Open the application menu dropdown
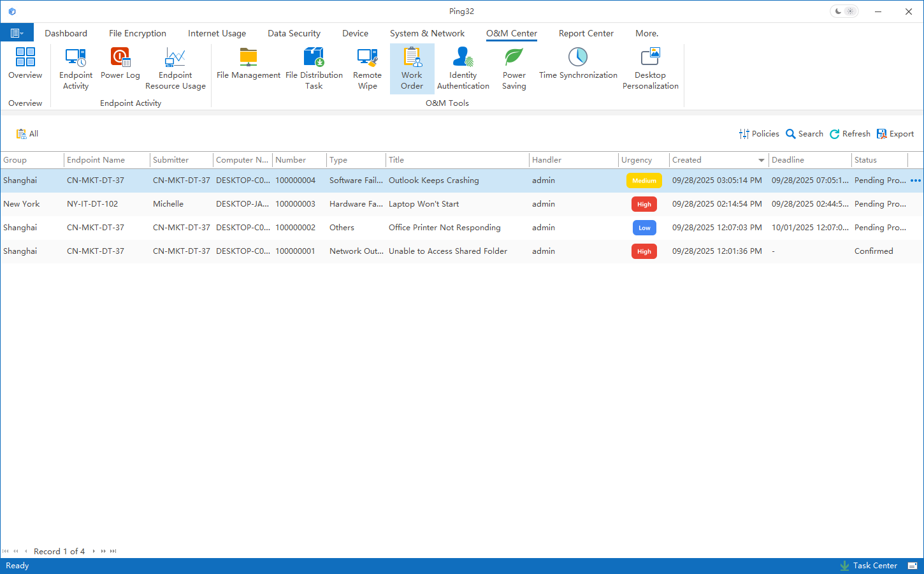This screenshot has height=574, width=924. [x=17, y=33]
